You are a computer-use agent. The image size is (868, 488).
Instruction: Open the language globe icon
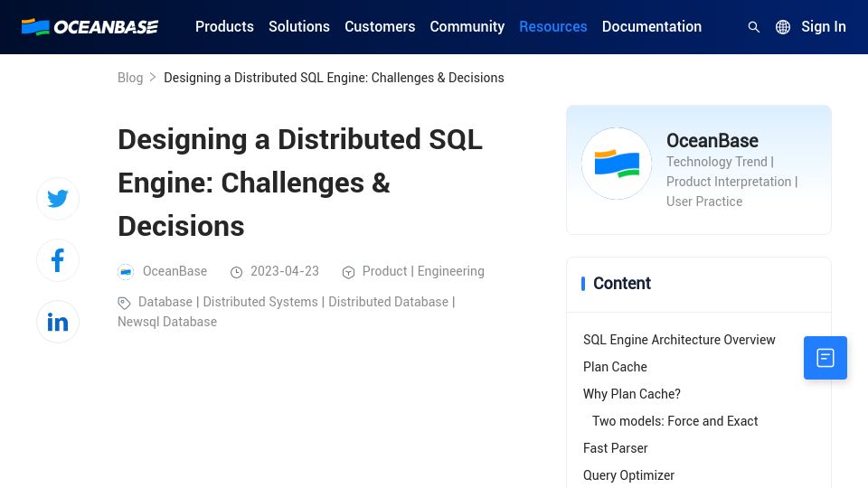[x=783, y=26]
